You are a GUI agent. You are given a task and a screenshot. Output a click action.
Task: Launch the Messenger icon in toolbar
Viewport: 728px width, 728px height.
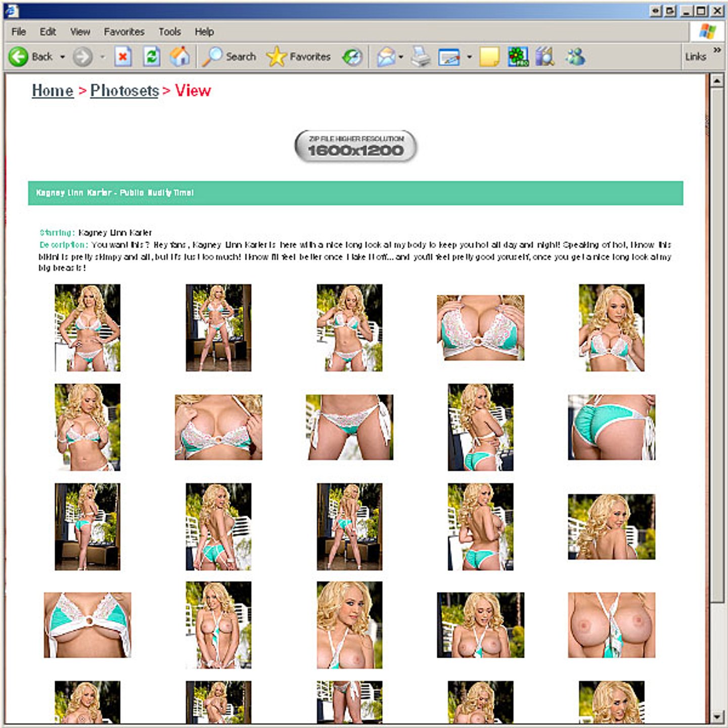[x=575, y=57]
